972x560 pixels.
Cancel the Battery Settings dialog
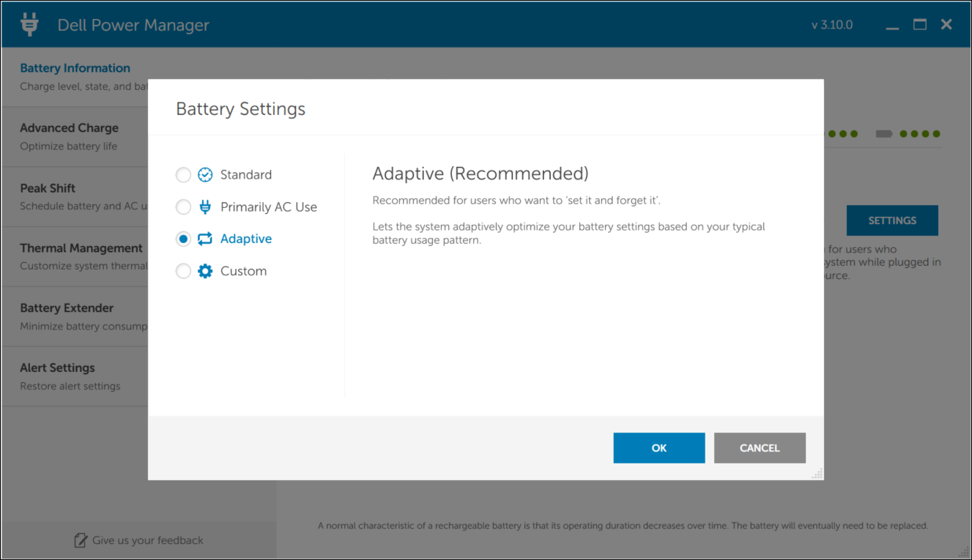pyautogui.click(x=759, y=447)
